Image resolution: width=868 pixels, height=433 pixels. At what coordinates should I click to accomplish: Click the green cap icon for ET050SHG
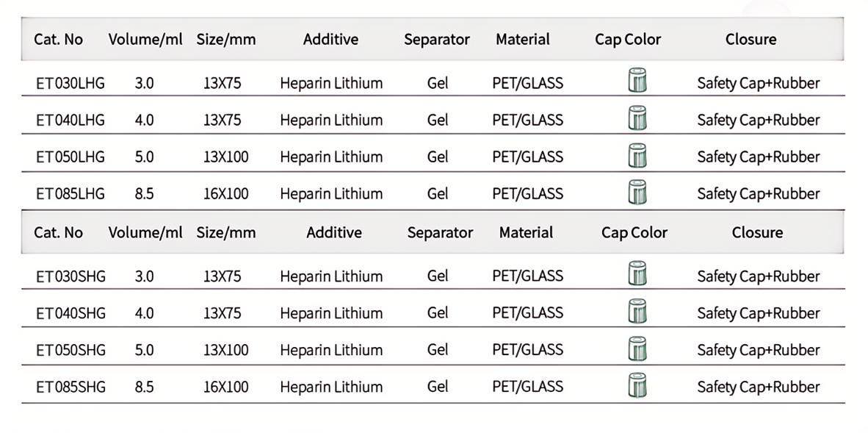pyautogui.click(x=637, y=348)
